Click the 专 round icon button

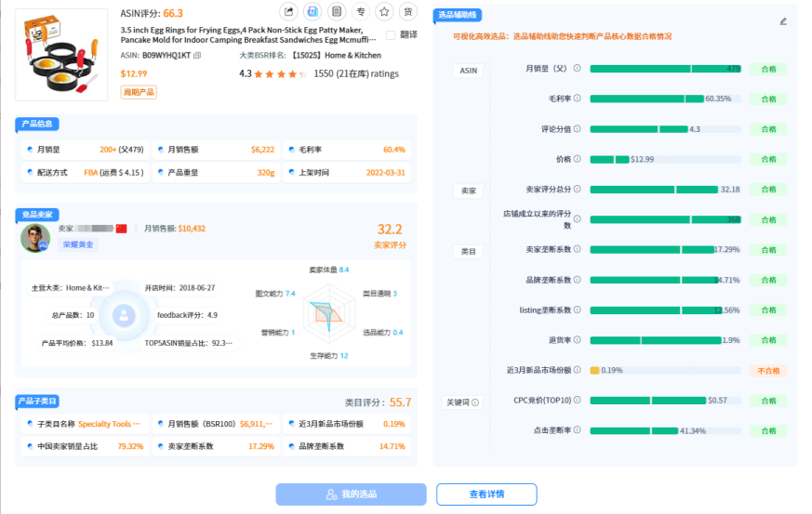(360, 12)
